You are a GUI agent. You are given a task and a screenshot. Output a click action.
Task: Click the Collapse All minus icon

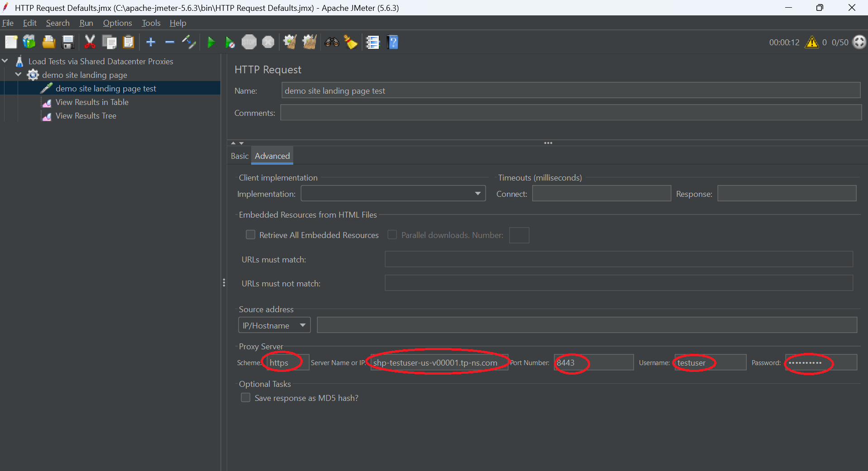point(170,42)
